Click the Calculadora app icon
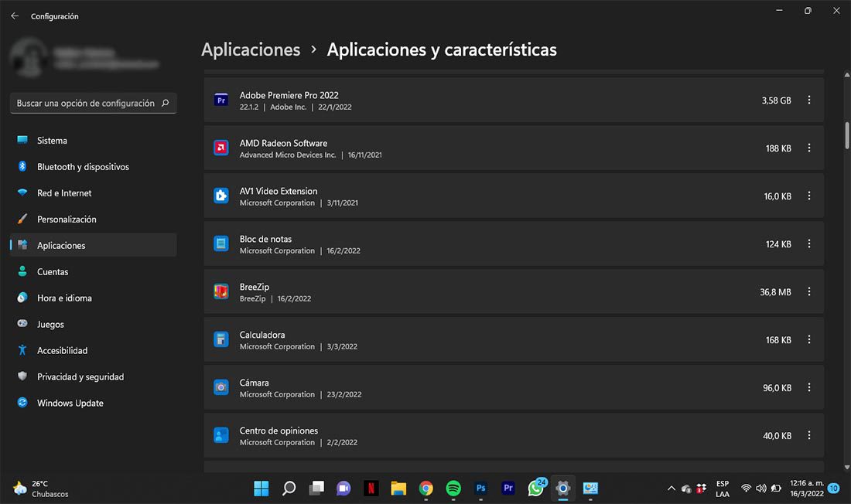Image resolution: width=851 pixels, height=504 pixels. [221, 339]
